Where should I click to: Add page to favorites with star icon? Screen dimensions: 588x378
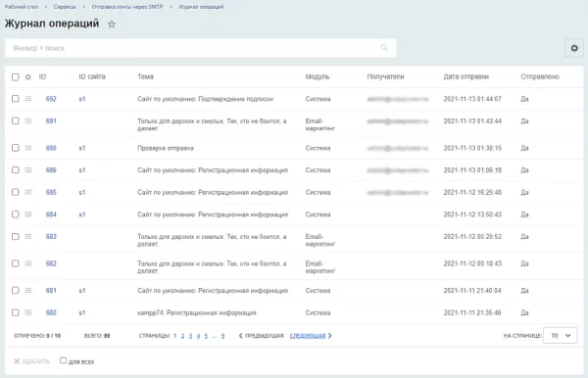(112, 24)
